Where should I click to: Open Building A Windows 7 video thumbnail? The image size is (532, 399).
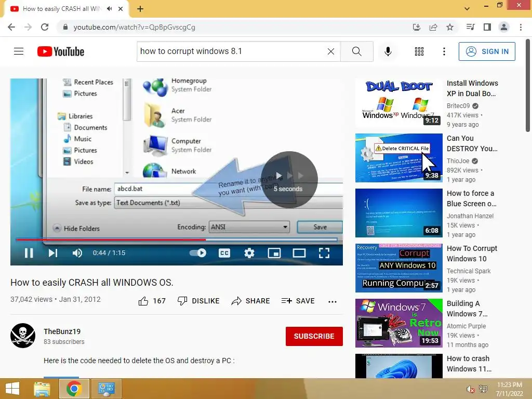coord(398,323)
